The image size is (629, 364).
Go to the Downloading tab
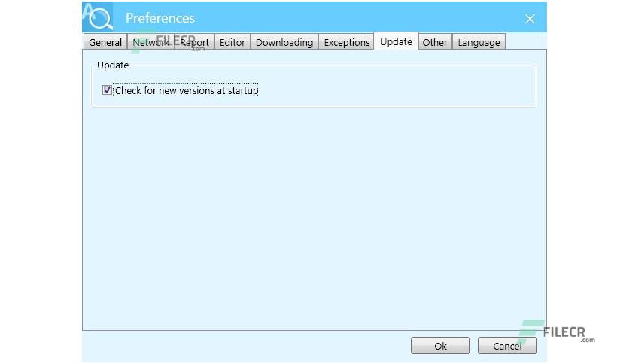pos(284,42)
